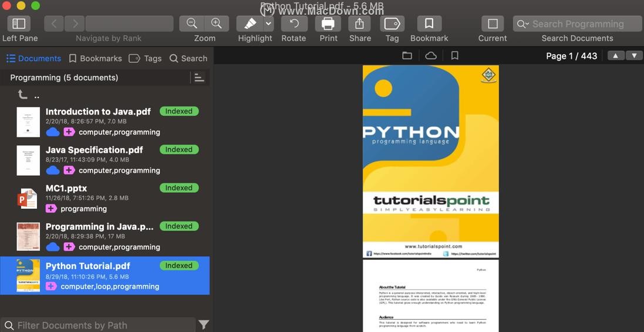The height and width of the screenshot is (332, 644).
Task: Open the search magnifier options dropdown
Action: point(523,24)
